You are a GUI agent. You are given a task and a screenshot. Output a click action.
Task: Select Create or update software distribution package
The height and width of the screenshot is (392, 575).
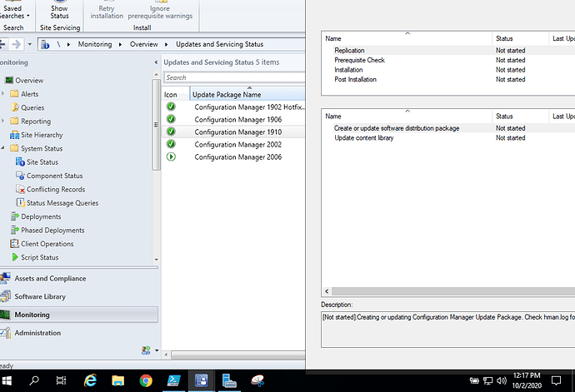(x=448, y=128)
